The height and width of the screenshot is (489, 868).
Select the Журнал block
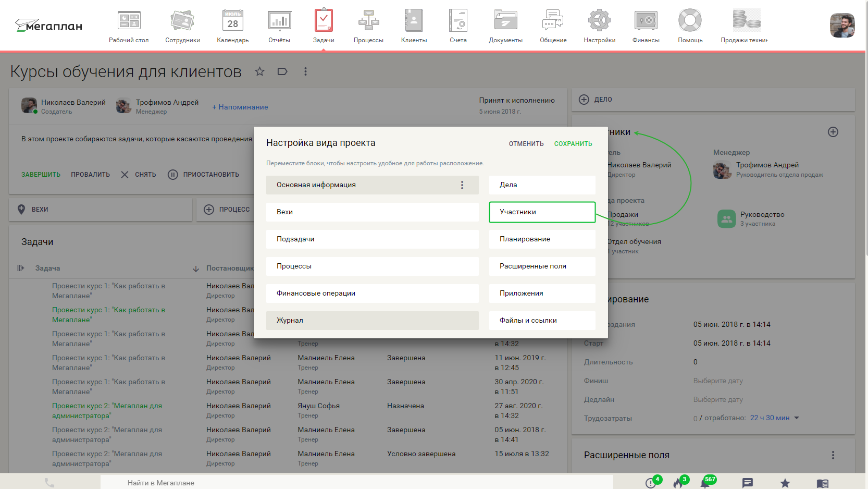(x=373, y=321)
